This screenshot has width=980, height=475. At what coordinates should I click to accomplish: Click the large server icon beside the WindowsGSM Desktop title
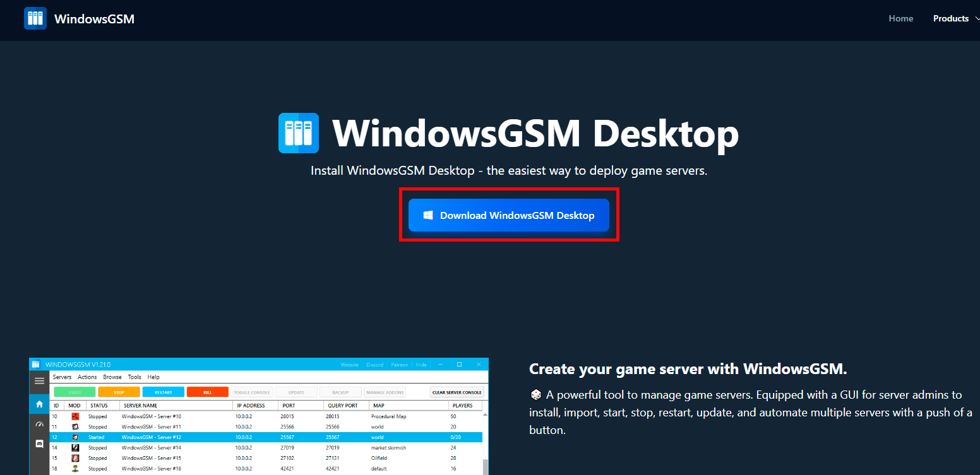coord(299,133)
